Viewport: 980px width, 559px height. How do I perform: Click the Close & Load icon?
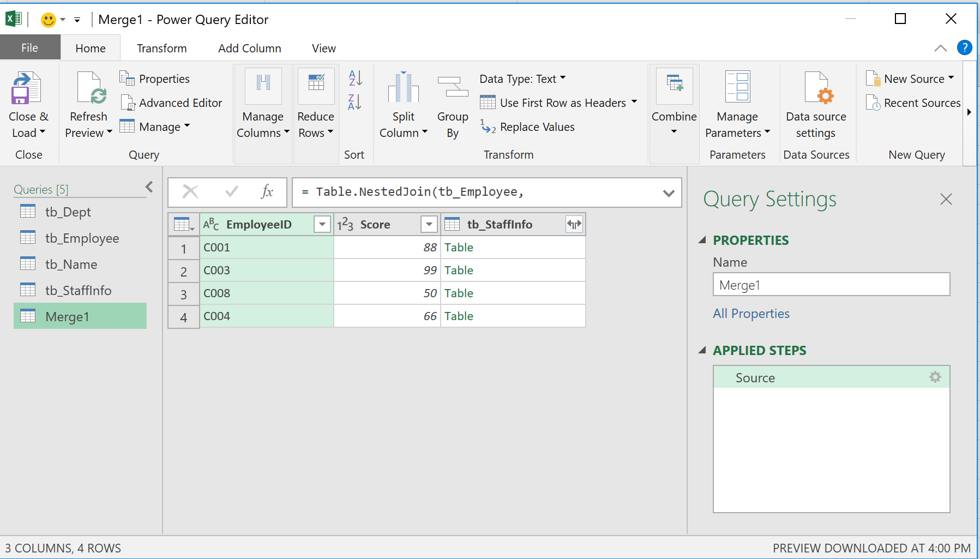pos(26,88)
